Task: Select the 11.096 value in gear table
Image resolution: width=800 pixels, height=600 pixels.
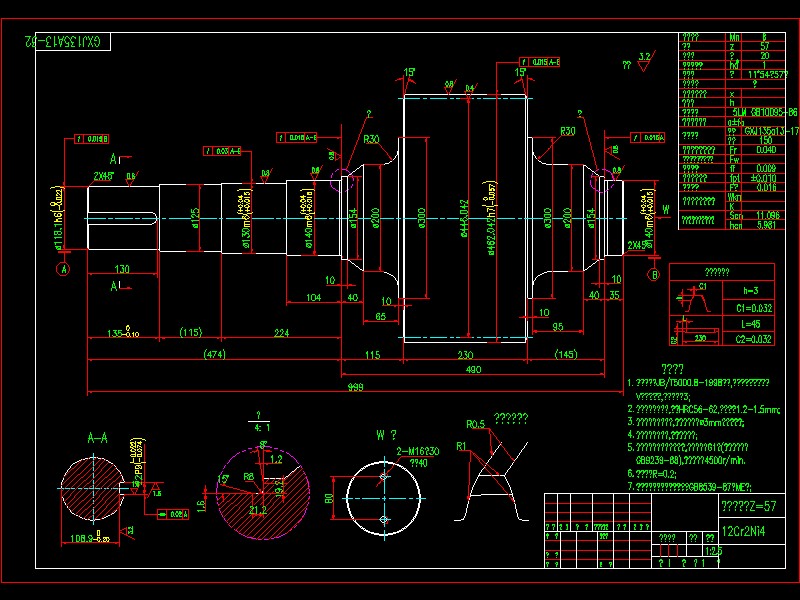Action: coord(768,215)
